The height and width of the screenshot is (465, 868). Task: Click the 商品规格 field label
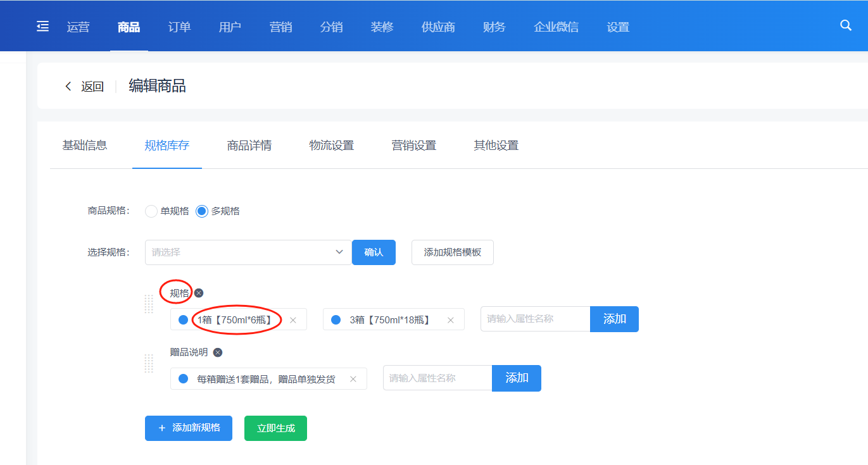click(108, 211)
